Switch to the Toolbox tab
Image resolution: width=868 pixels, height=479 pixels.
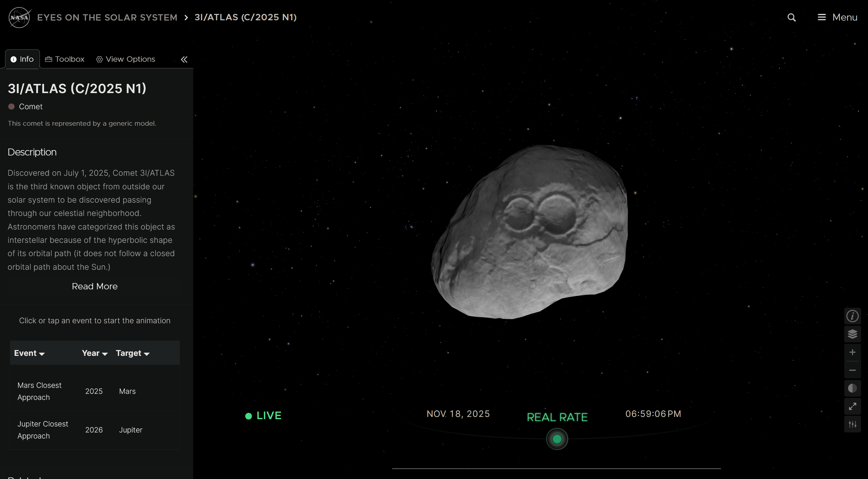click(x=65, y=59)
